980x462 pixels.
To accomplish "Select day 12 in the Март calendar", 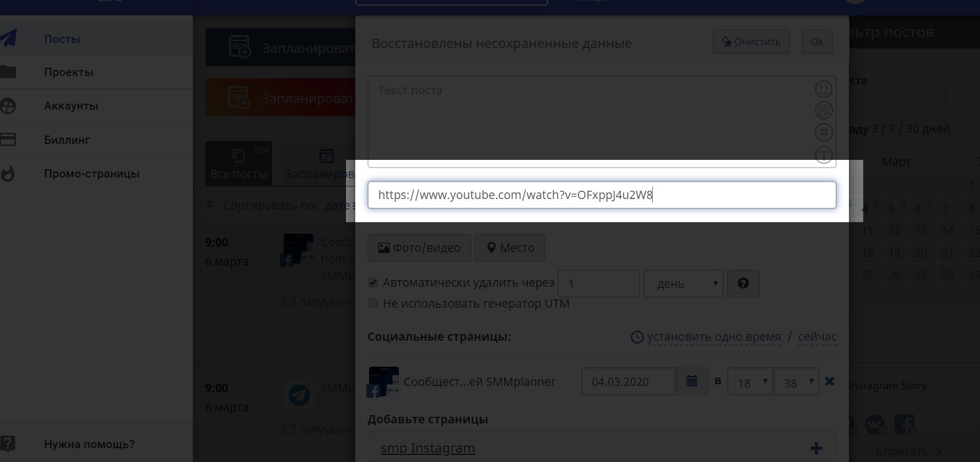I will [895, 230].
